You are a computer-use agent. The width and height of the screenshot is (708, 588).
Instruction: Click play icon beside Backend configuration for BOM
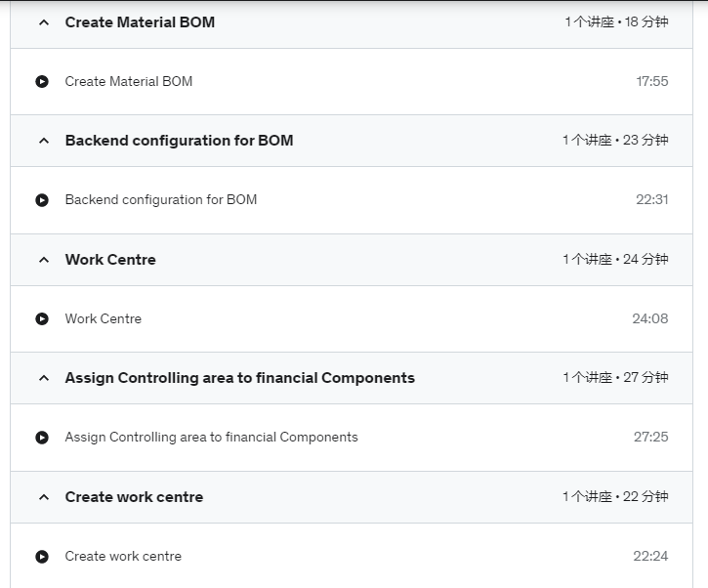42,199
